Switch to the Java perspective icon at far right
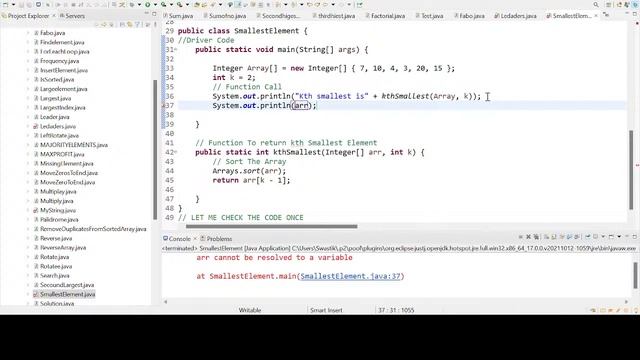640x360 pixels. pos(635,4)
